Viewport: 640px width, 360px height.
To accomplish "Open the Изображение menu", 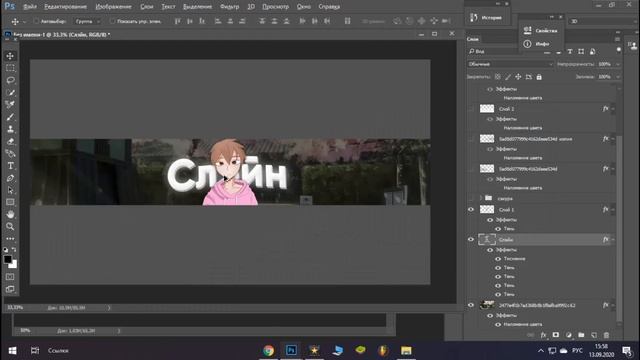I will point(113,7).
